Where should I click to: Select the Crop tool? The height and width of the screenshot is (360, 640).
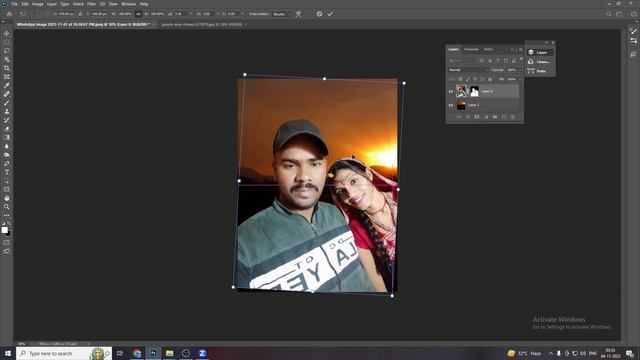click(7, 68)
